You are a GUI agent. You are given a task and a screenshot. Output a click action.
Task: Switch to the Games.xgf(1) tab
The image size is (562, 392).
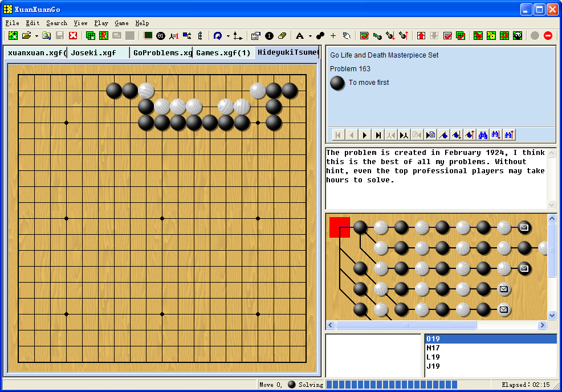tap(223, 52)
